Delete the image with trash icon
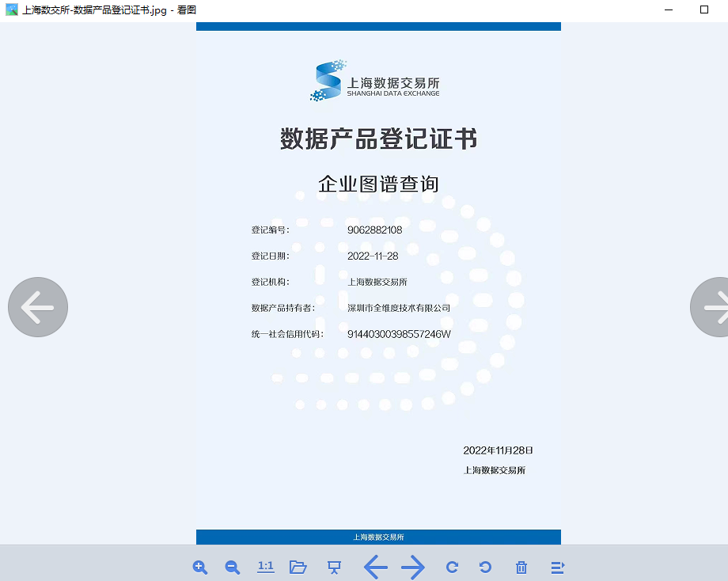The image size is (728, 581). [x=521, y=567]
